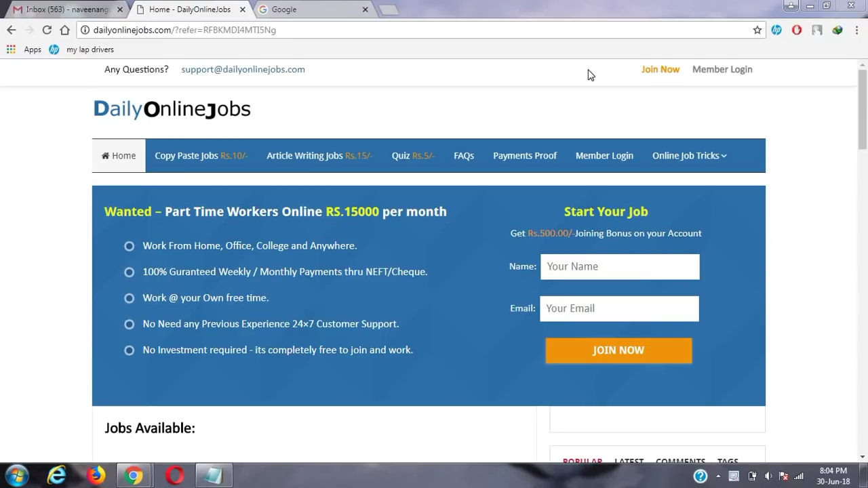Click the Your Email input field
The image size is (868, 488).
click(x=619, y=308)
